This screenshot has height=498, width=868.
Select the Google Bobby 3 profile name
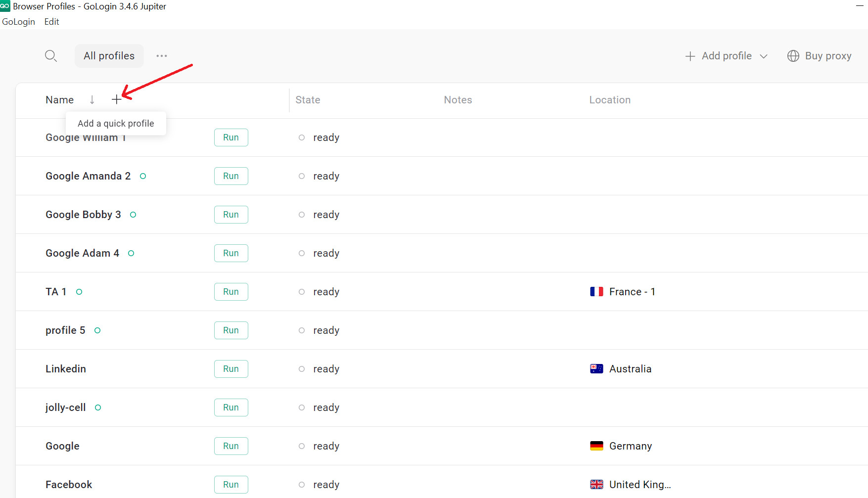pyautogui.click(x=83, y=215)
